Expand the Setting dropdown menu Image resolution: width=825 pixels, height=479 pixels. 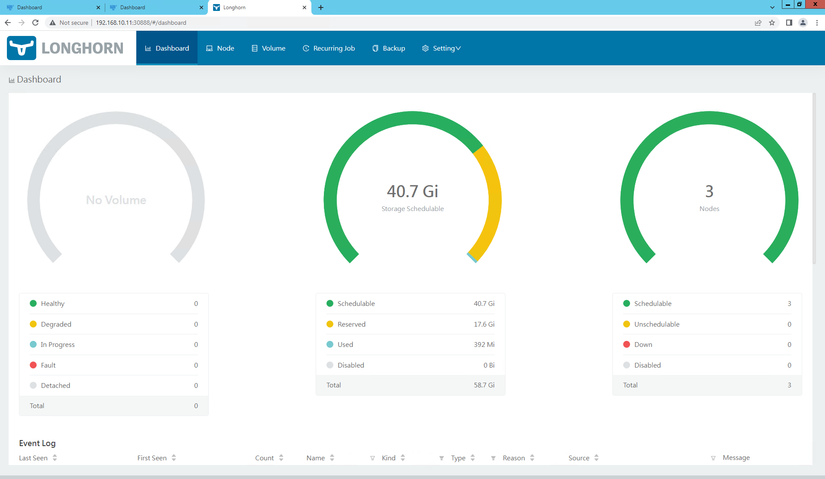(441, 48)
